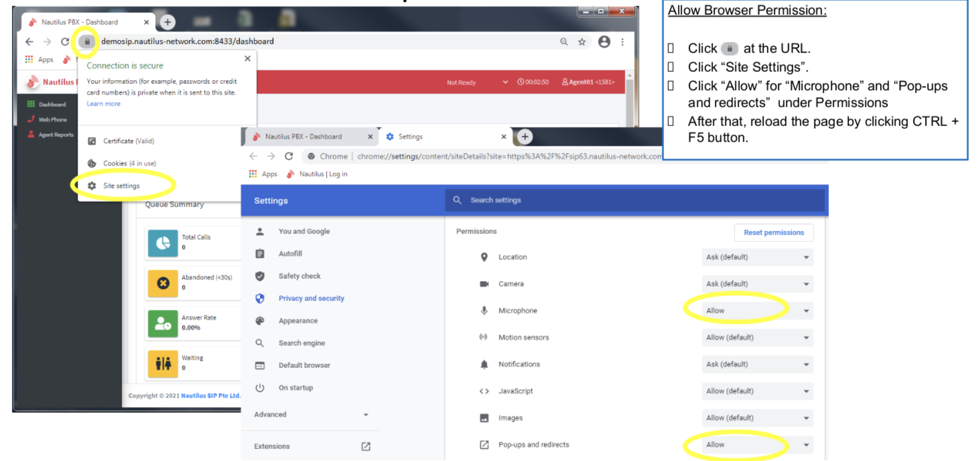Screen dimensions: 980x461
Task: Open a new tab in the settings window
Action: [x=525, y=137]
